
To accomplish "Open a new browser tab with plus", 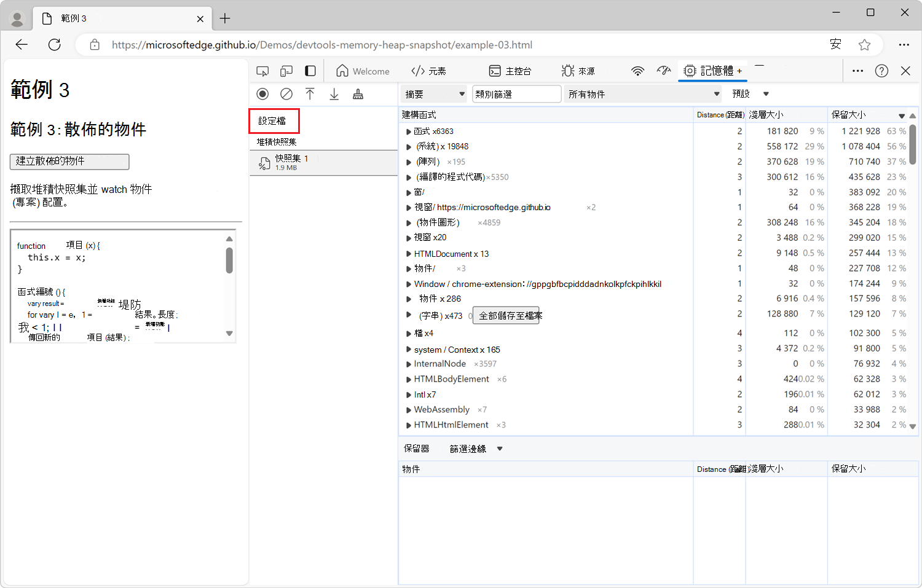I will 225,18.
